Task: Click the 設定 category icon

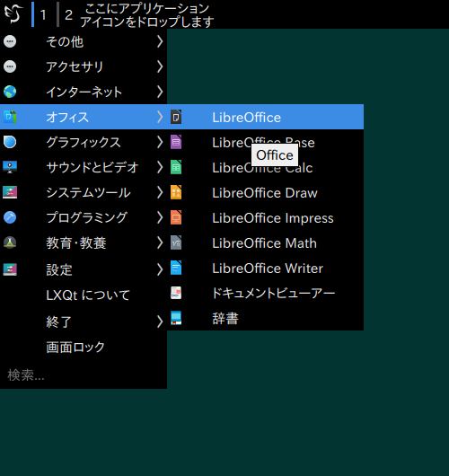Action: click(10, 269)
